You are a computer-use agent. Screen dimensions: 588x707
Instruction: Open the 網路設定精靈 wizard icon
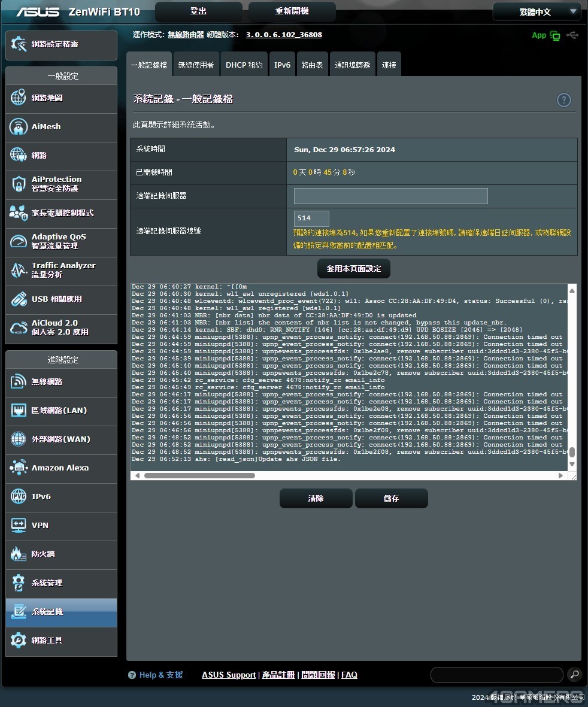[x=19, y=44]
